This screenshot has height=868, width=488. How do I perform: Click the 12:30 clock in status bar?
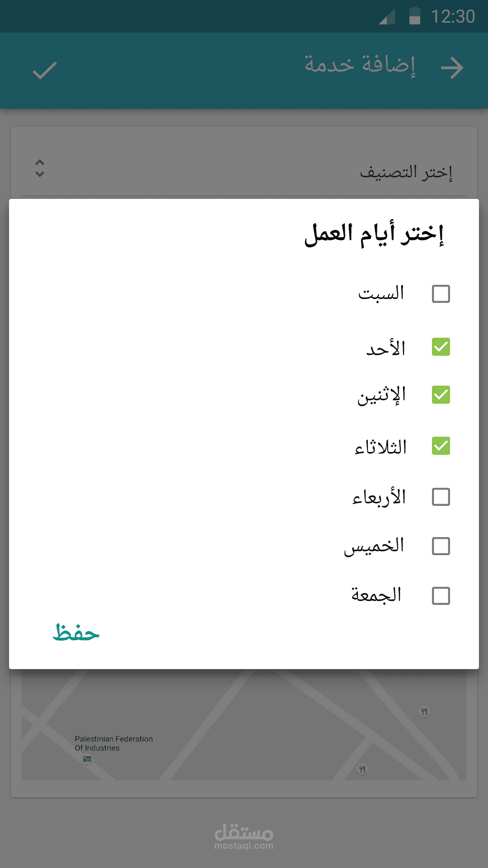click(x=453, y=17)
